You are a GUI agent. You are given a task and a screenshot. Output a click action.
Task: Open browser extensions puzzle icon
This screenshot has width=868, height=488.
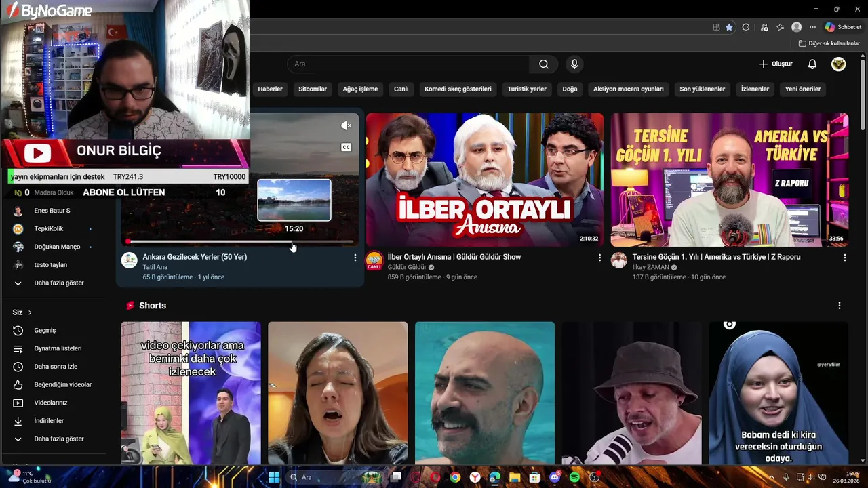point(746,27)
